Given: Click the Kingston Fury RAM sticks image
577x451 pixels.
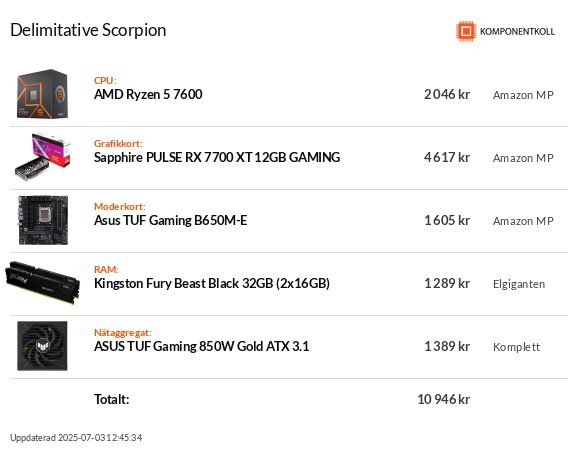Looking at the screenshot, I should pos(43,283).
